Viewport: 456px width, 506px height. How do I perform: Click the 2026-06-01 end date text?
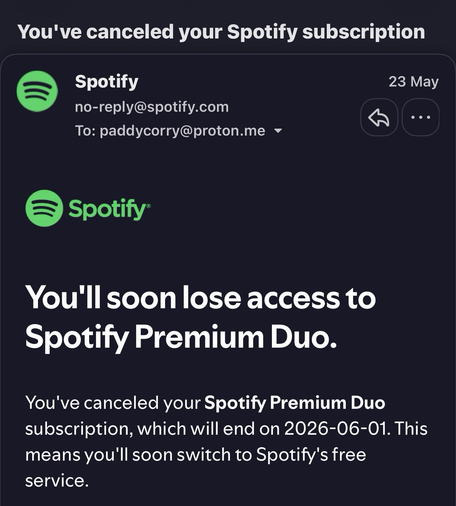click(336, 429)
